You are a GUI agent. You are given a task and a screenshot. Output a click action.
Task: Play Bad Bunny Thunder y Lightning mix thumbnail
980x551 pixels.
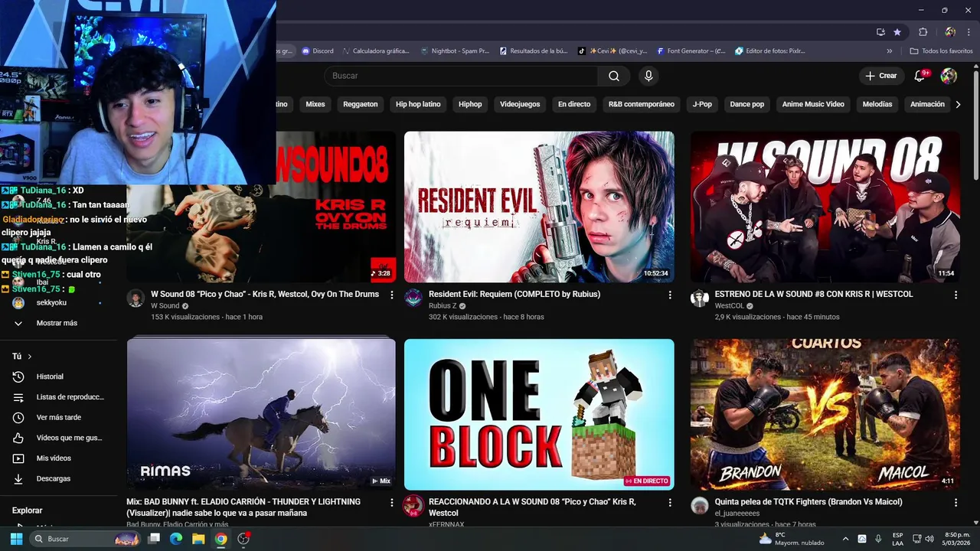pos(261,414)
